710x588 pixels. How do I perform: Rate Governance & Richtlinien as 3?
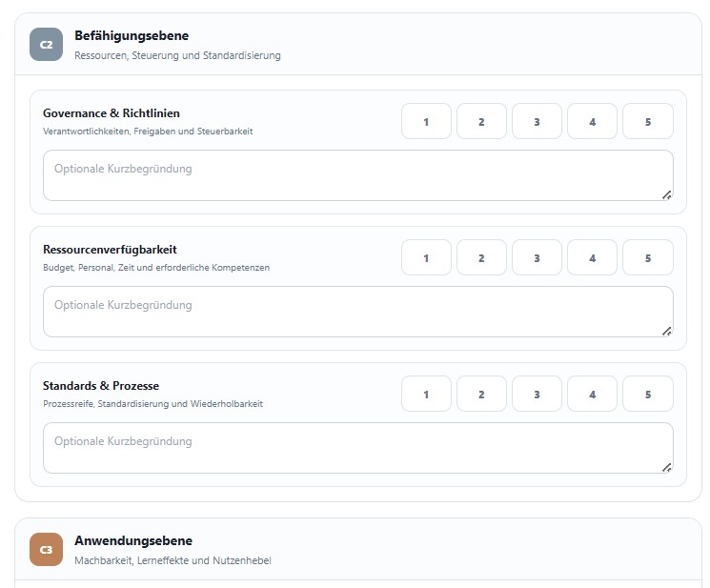point(537,121)
